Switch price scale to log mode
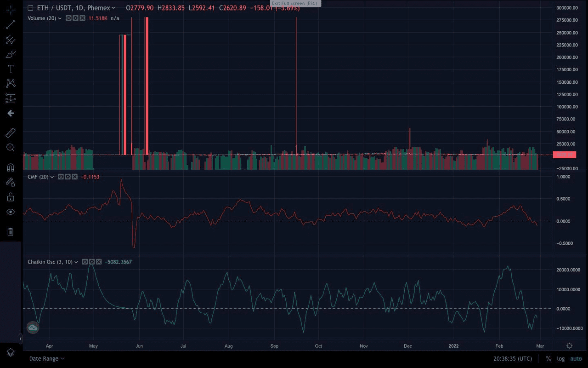 pos(561,358)
